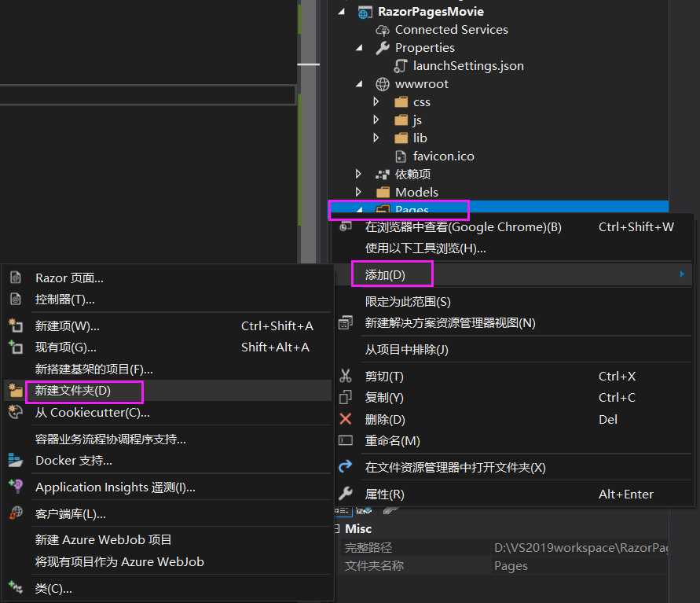Click the browser view icon beside 在浏览器中查看
Screen dimensions: 700x603
point(346,226)
